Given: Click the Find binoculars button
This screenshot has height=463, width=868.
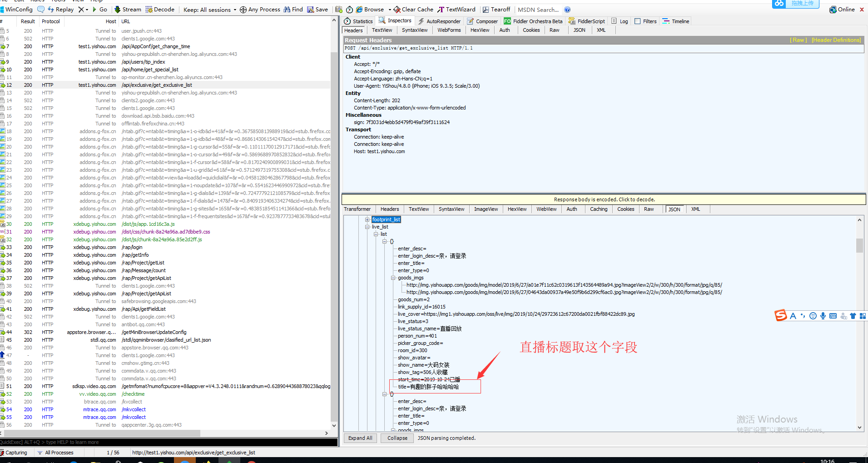Looking at the screenshot, I should point(293,9).
